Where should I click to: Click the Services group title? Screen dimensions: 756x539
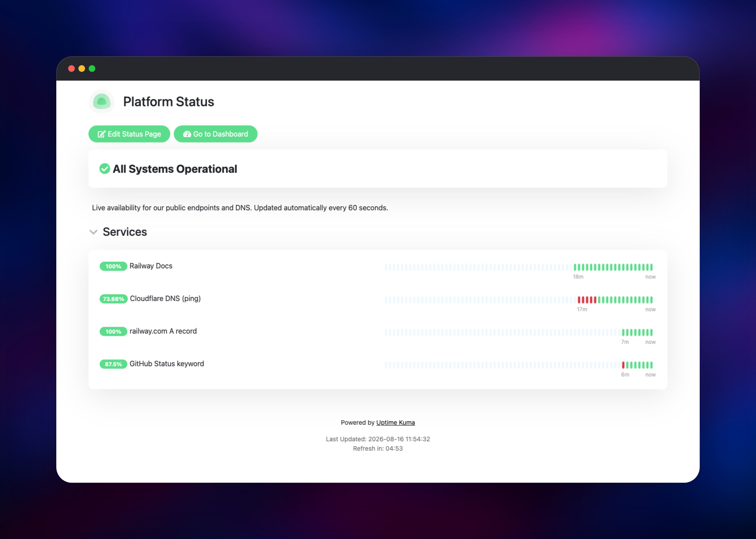pyautogui.click(x=125, y=232)
